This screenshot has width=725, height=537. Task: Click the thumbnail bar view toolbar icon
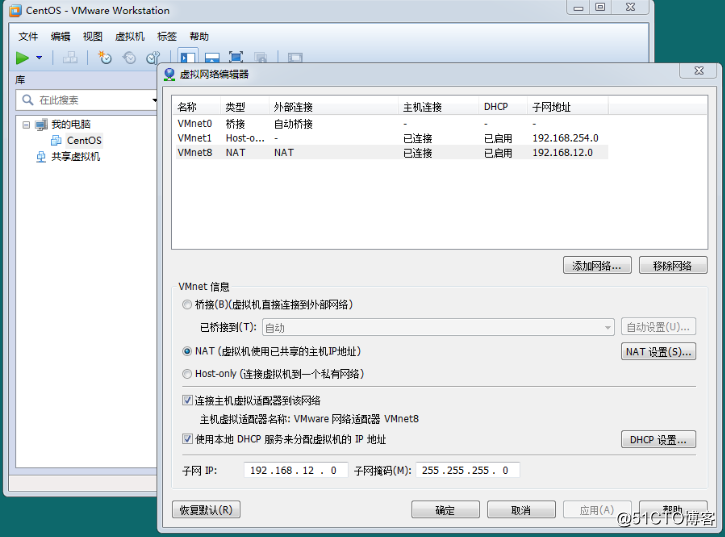pos(212,58)
